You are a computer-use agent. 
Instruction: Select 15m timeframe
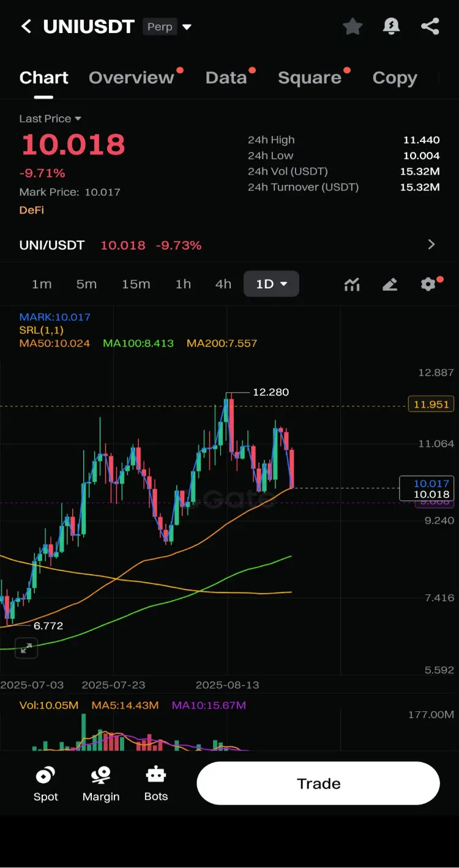point(136,284)
